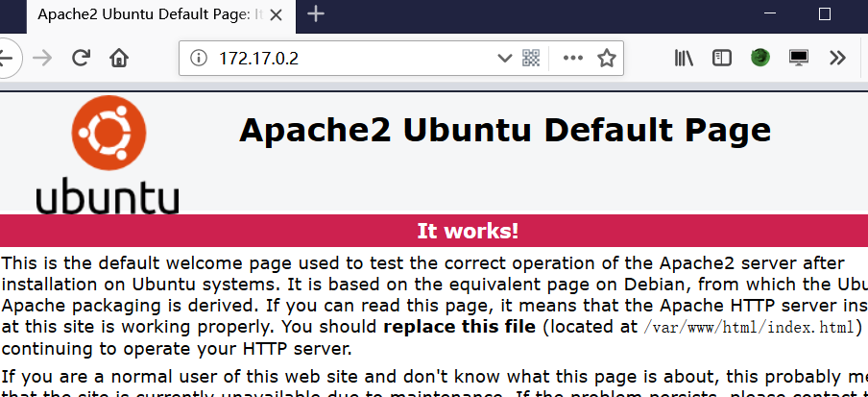868x397 pixels.
Task: Toggle the sidebar view
Action: click(x=722, y=58)
